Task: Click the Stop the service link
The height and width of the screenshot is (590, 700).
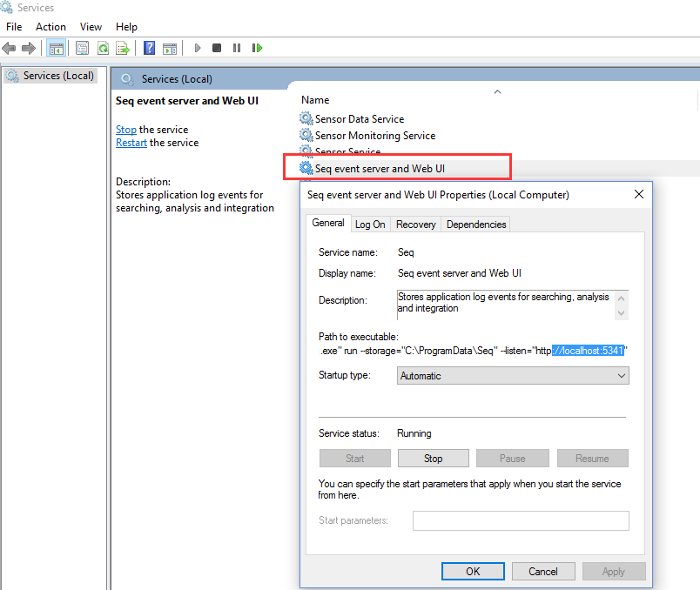Action: pyautogui.click(x=126, y=130)
